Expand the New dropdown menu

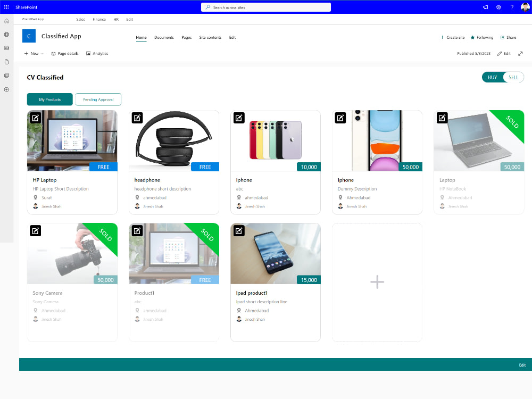coord(33,53)
